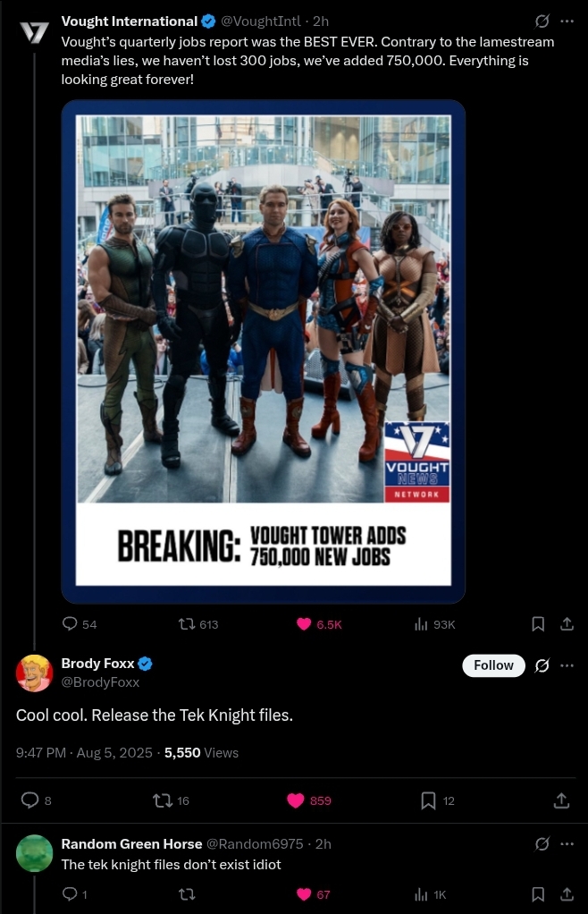The height and width of the screenshot is (914, 588).
Task: Open Brody Foxx profile avatar
Action: pyautogui.click(x=34, y=673)
